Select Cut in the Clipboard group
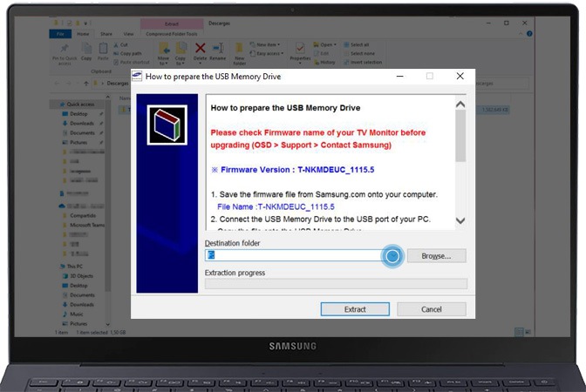The width and height of the screenshot is (586, 392). tap(120, 44)
